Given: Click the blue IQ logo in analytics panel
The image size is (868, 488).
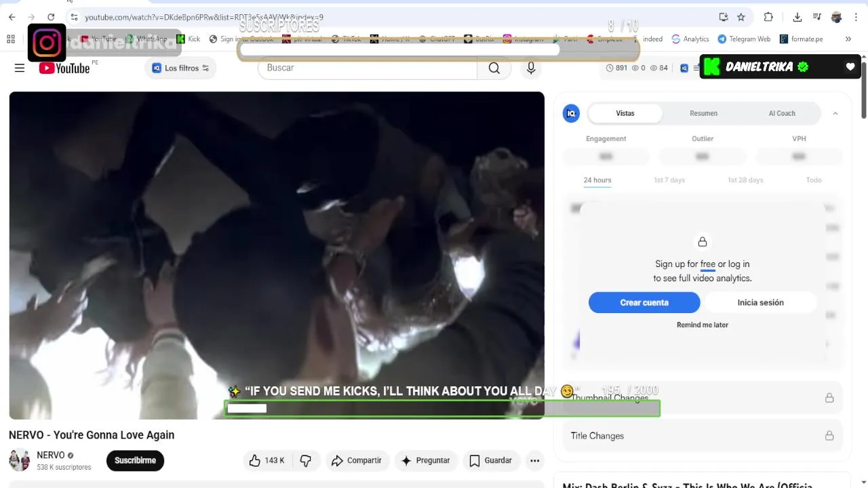Looking at the screenshot, I should (572, 113).
